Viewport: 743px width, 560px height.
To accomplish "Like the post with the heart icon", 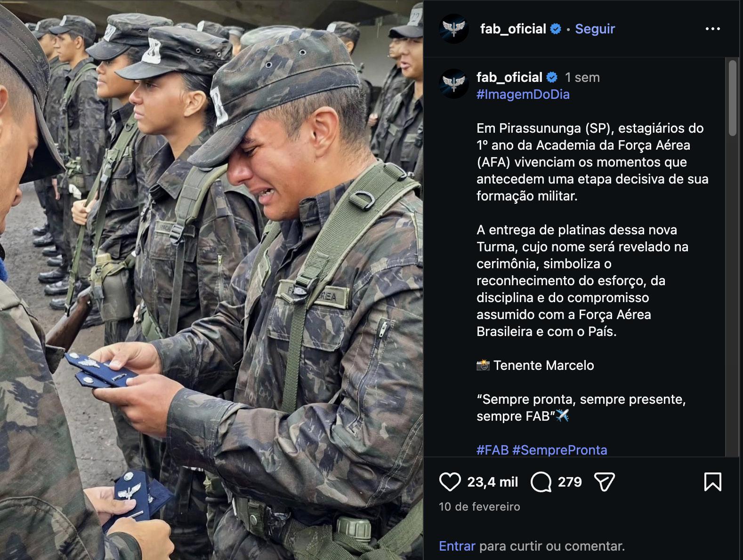I will click(450, 482).
